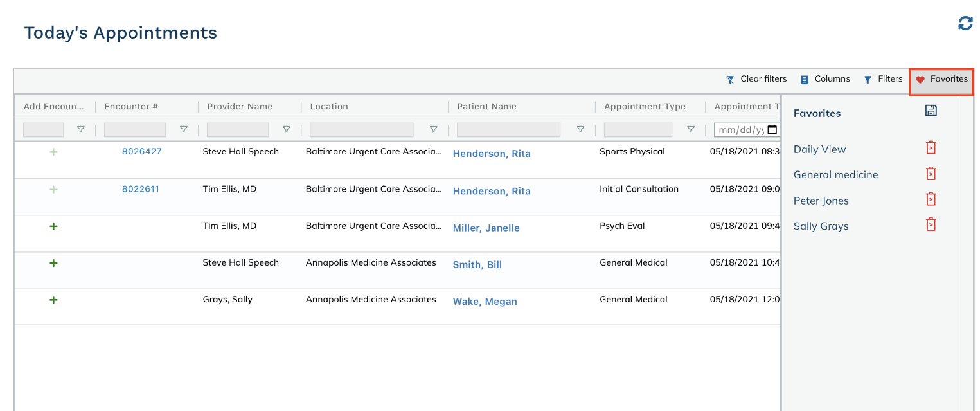Open the appointment date calendar picker
980x411 pixels.
[772, 130]
